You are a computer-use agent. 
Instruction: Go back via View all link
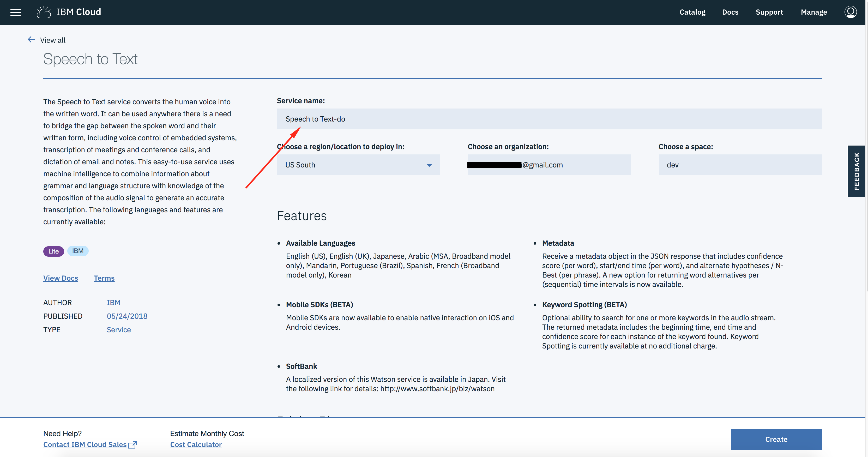click(x=53, y=40)
